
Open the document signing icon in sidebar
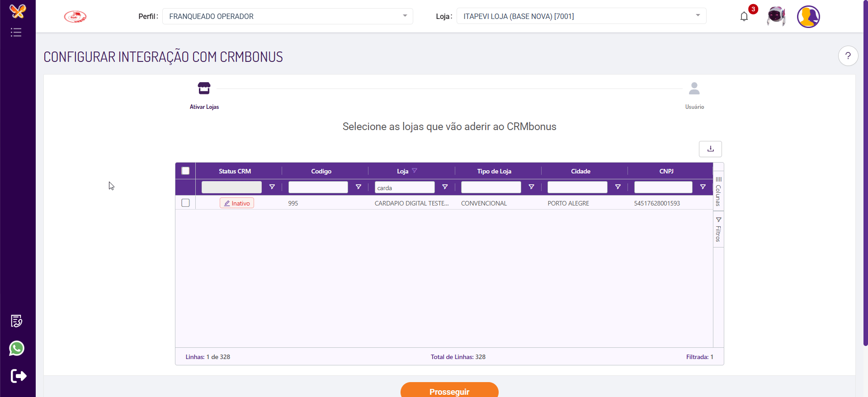17,321
